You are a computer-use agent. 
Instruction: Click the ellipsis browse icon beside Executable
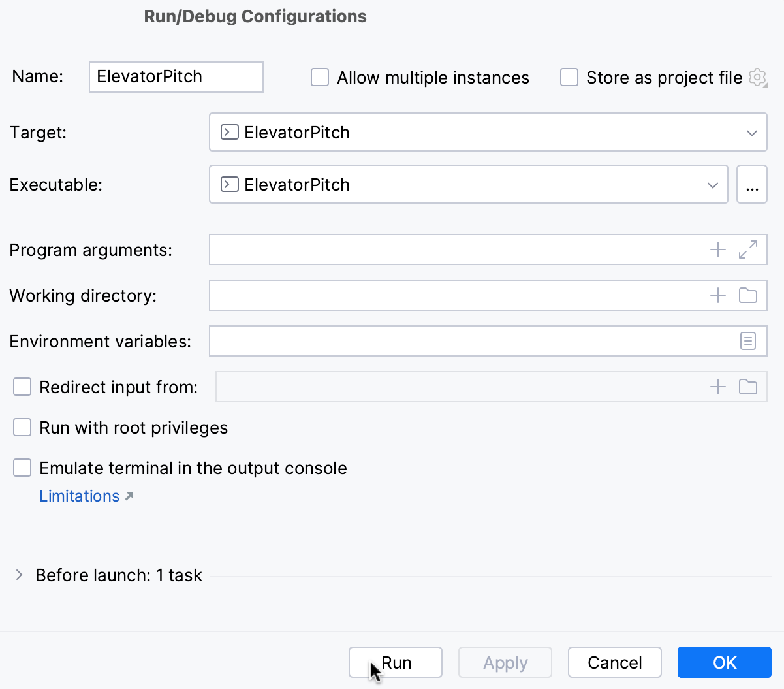click(x=752, y=184)
